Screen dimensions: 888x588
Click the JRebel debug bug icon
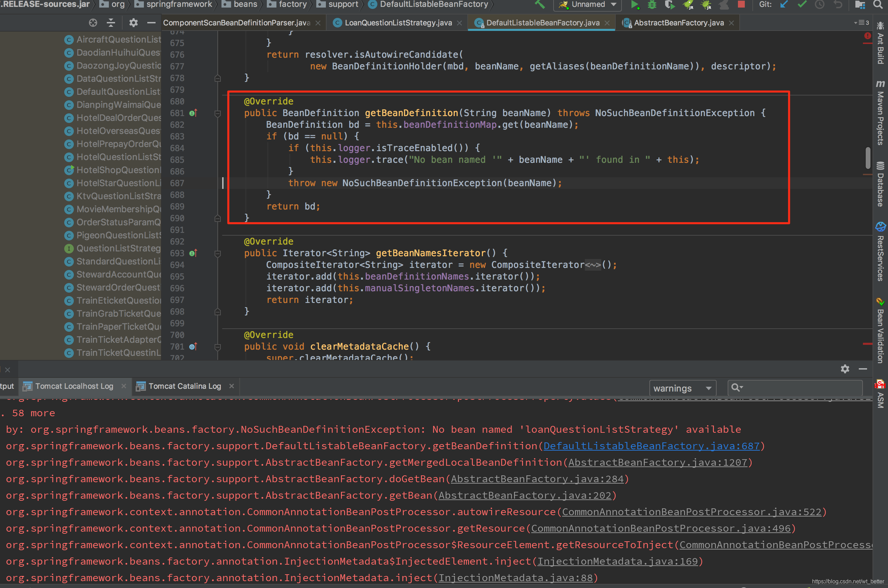(706, 4)
